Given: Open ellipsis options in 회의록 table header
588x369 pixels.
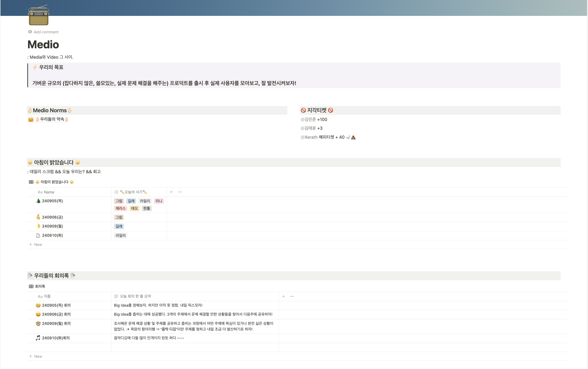Looking at the screenshot, I should tap(292, 296).
